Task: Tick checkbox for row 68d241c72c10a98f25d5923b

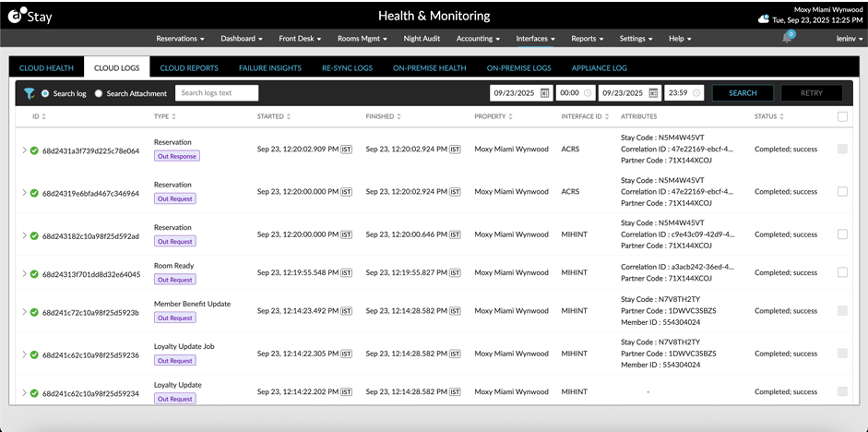Action: coord(842,311)
